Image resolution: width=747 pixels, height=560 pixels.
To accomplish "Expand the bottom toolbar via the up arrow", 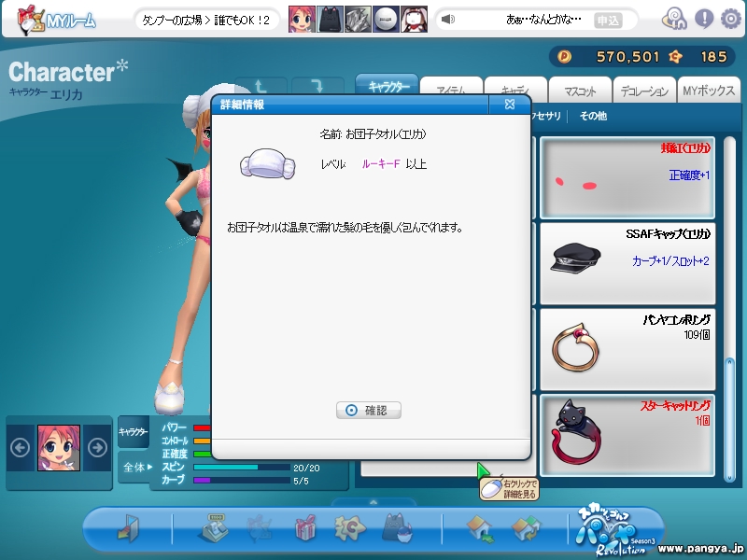I will (373, 502).
